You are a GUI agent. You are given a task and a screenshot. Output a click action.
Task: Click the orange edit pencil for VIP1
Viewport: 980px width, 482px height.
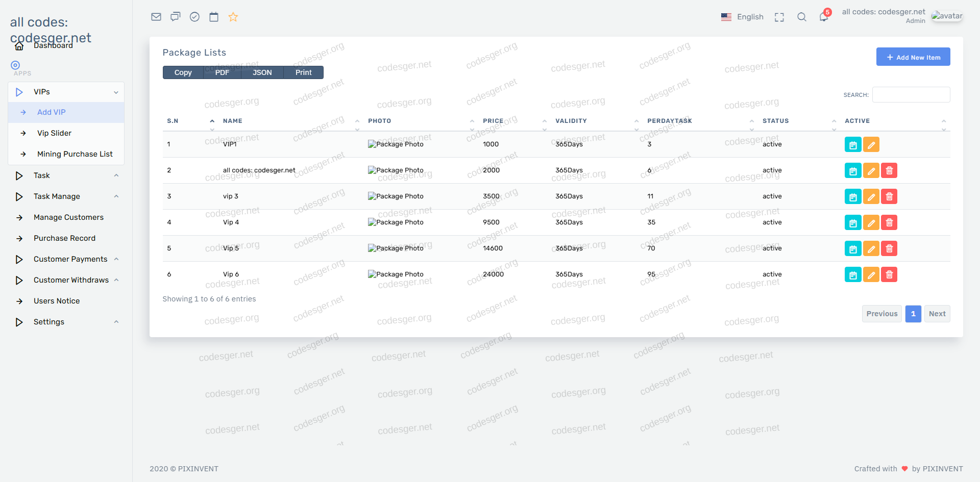click(x=871, y=145)
